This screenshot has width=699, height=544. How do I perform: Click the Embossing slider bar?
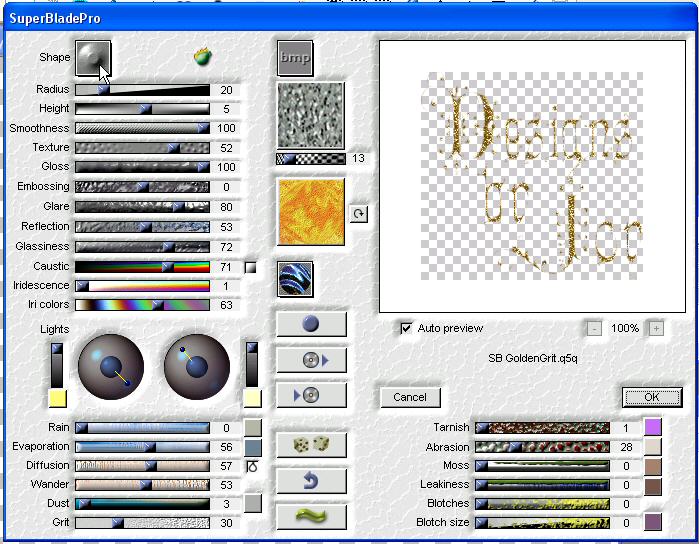142,187
